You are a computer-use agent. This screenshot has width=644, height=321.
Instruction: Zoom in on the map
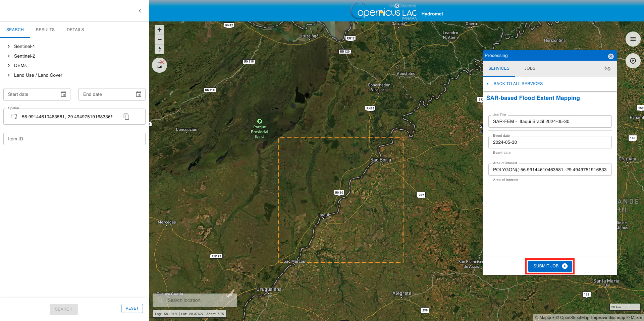coord(160,30)
